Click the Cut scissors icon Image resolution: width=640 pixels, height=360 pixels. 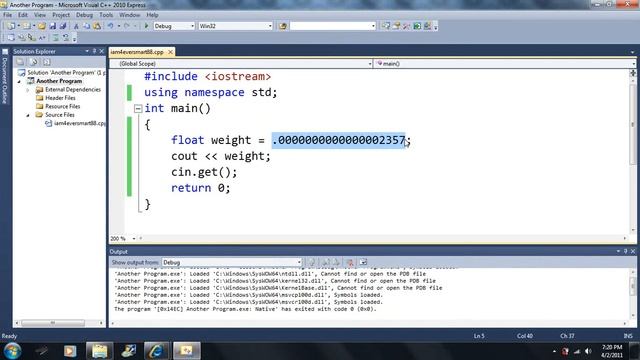pyautogui.click(x=76, y=26)
